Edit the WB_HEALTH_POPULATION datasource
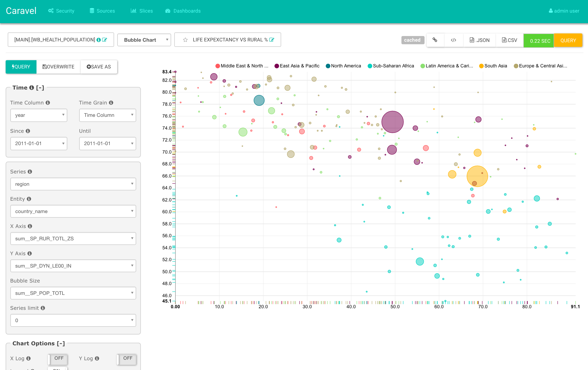This screenshot has width=588, height=370. (105, 40)
